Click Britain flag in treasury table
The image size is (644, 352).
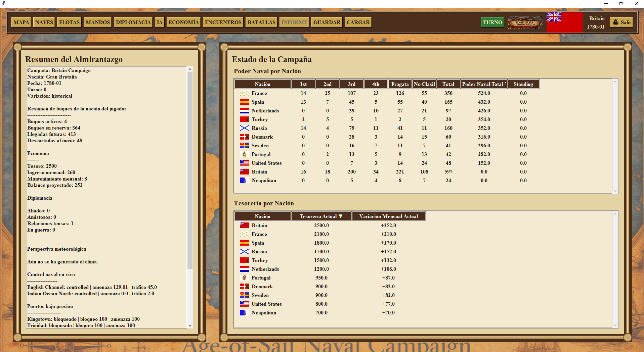coord(244,225)
